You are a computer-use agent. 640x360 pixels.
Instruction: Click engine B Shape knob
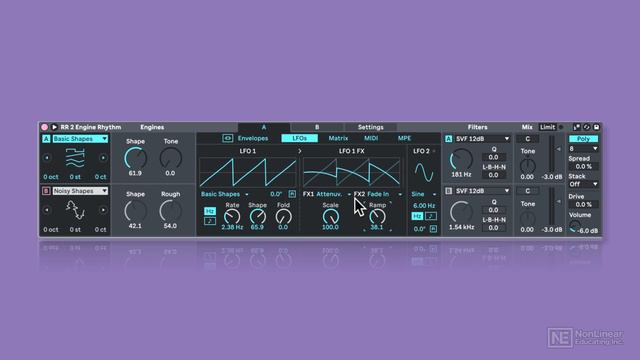click(x=135, y=211)
